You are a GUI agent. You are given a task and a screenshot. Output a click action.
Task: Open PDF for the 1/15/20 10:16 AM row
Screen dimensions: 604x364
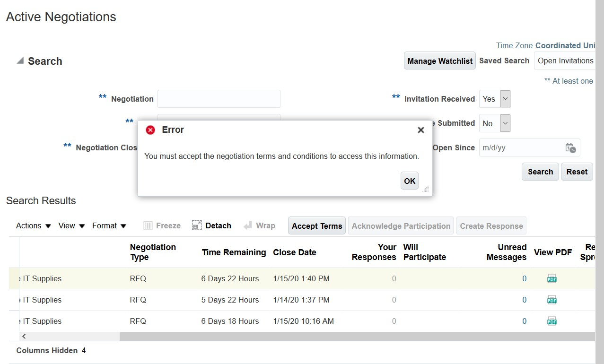click(x=551, y=321)
